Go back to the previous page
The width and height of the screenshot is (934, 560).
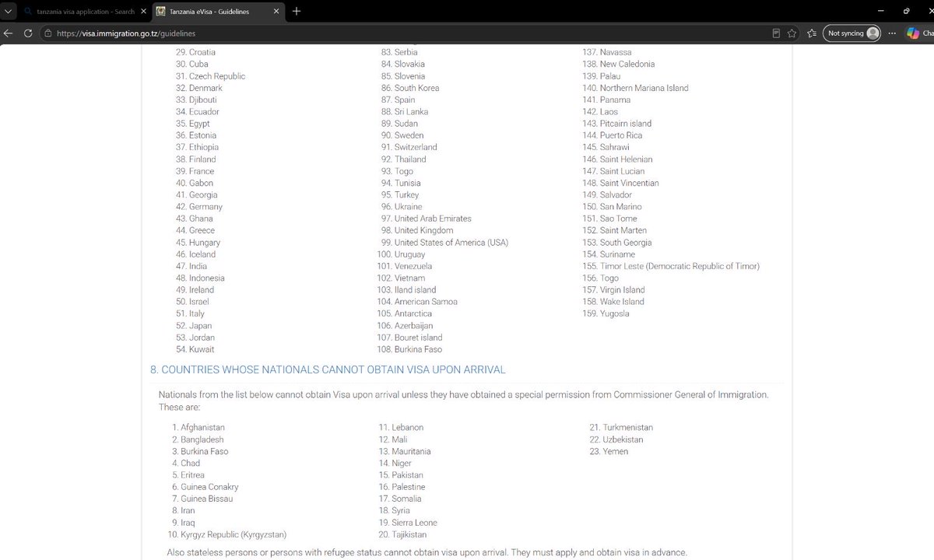pos(9,33)
